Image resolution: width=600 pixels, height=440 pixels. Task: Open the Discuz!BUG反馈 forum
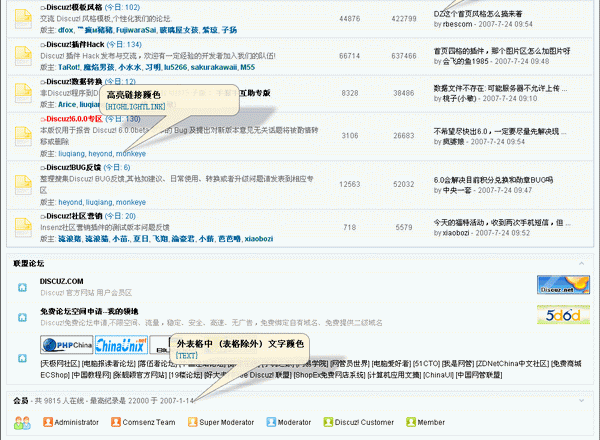pos(73,167)
